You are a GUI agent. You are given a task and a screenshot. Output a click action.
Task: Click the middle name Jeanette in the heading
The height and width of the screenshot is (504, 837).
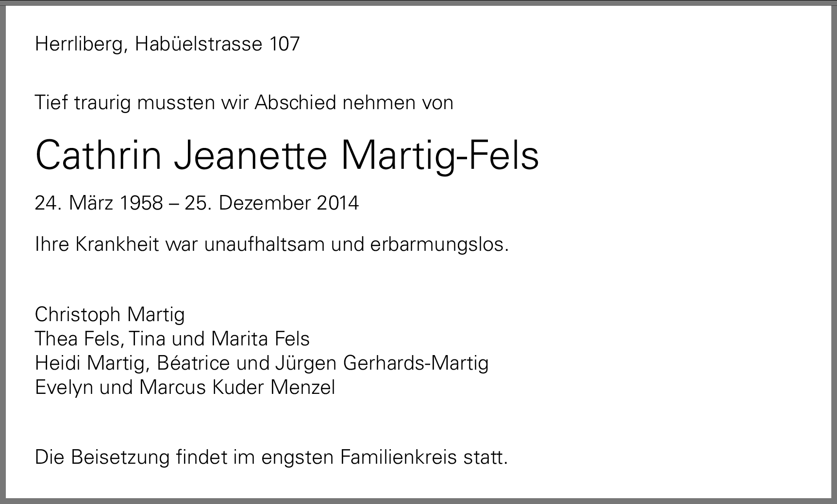pyautogui.click(x=251, y=155)
